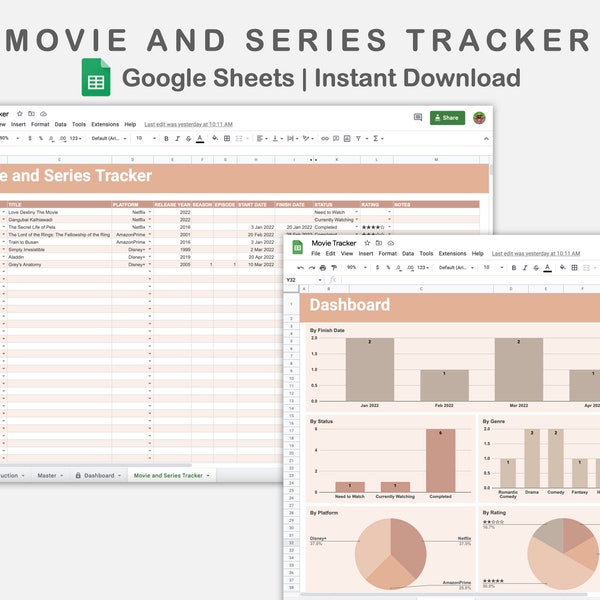
Task: Click the green Share button
Action: [x=447, y=118]
